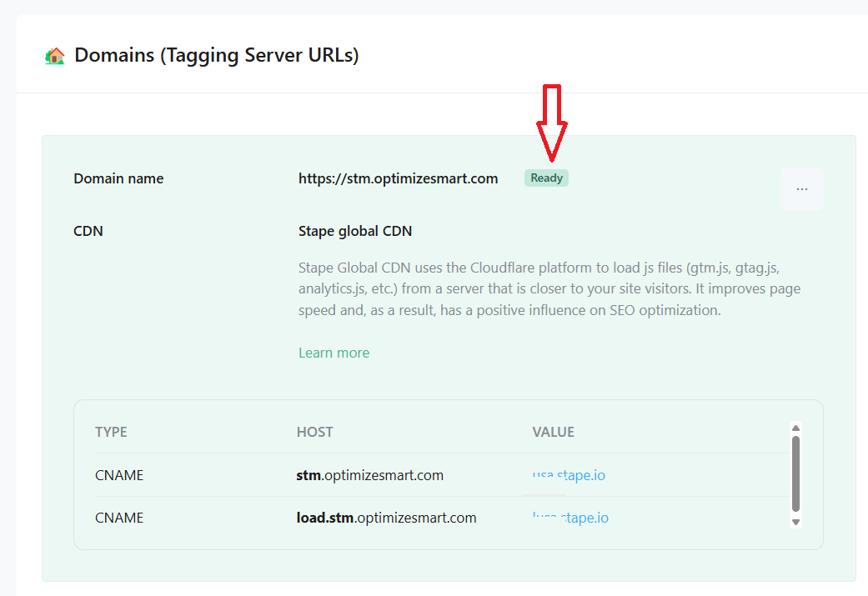Click the VALUE column header
Viewport: 868px width, 596px height.
[553, 432]
